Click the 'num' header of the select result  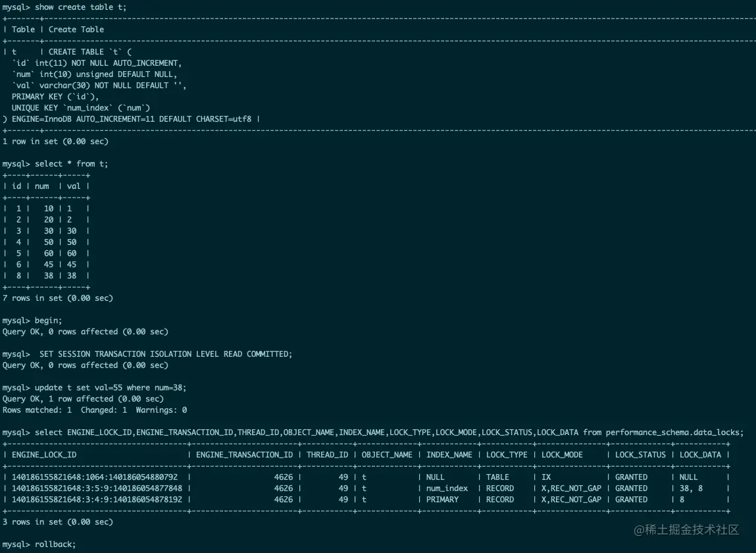pyautogui.click(x=42, y=186)
